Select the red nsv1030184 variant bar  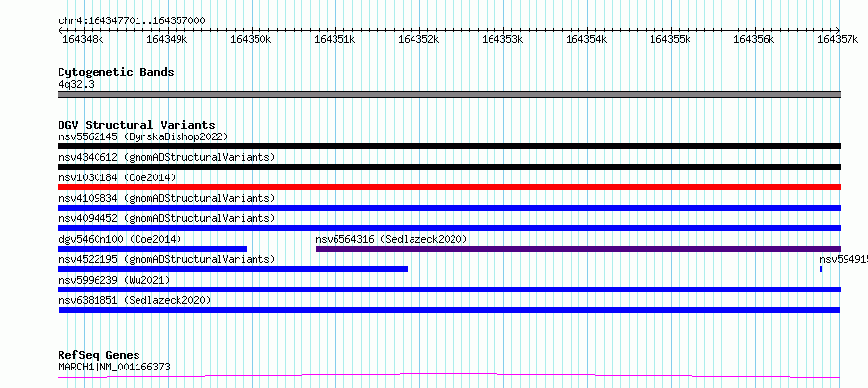449,187
